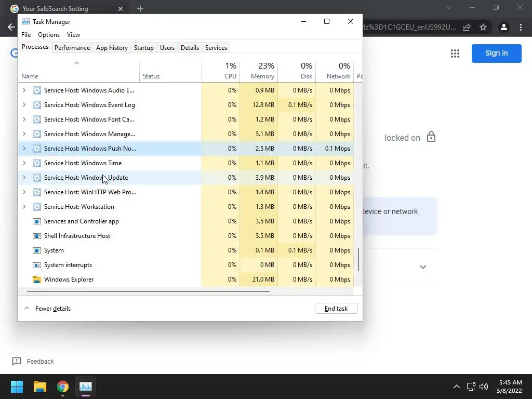This screenshot has height=399, width=532.
Task: Expand Service Host: Windows Time
Action: pos(24,163)
